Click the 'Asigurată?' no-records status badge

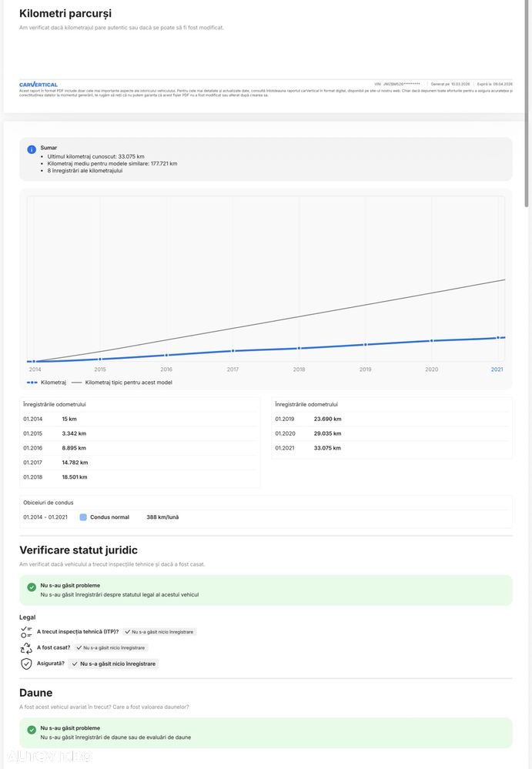[x=113, y=664]
